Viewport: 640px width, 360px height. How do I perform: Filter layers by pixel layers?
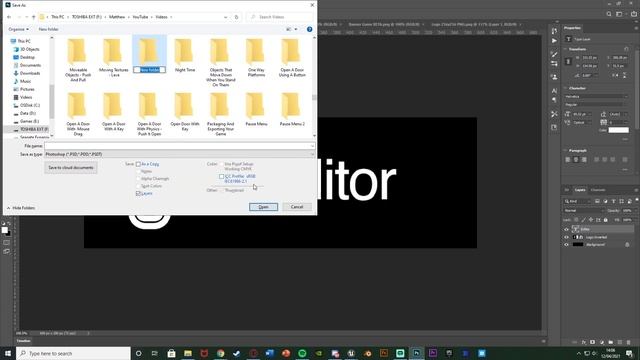click(597, 201)
